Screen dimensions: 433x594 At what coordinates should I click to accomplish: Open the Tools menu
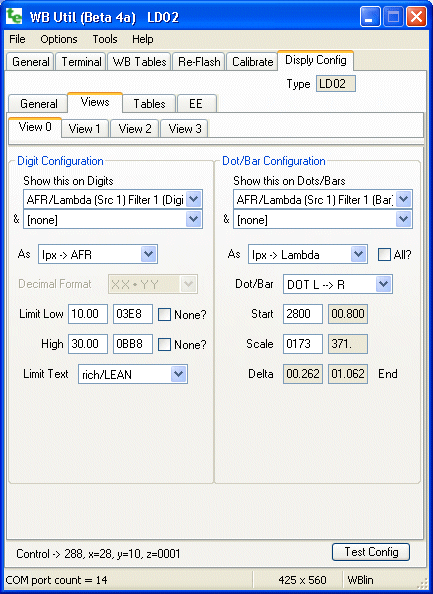click(105, 39)
